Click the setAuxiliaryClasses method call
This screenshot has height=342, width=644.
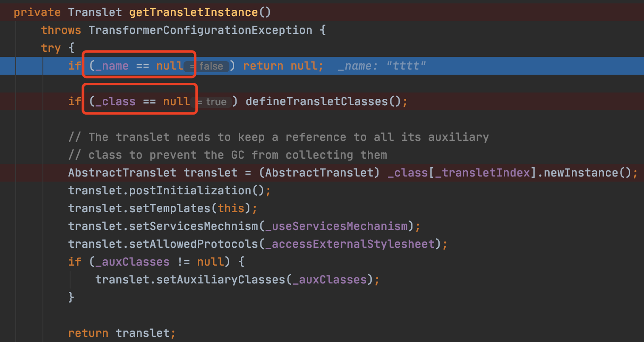pyautogui.click(x=220, y=280)
